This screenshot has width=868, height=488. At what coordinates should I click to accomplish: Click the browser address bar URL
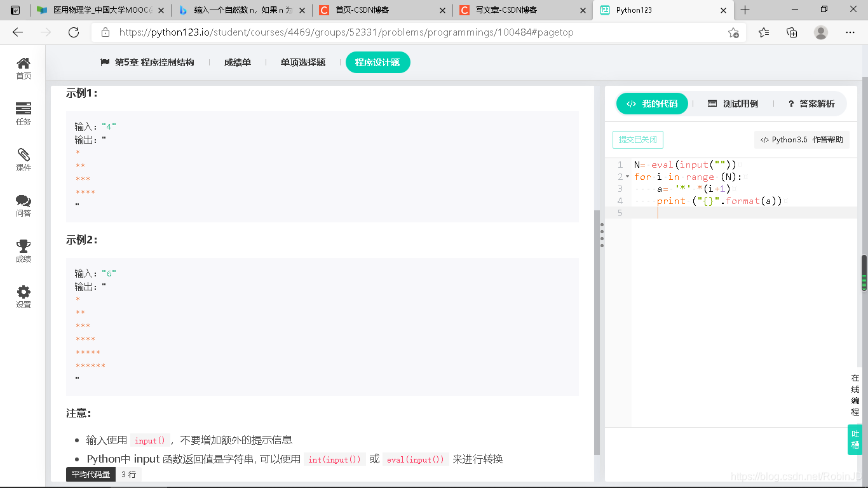pos(346,32)
